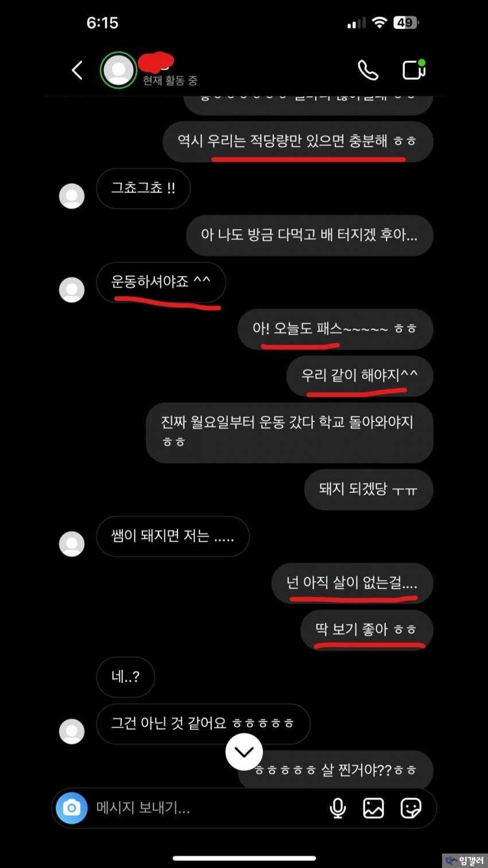Select the 네..? message bubble
Image resolution: width=488 pixels, height=868 pixels.
click(125, 677)
